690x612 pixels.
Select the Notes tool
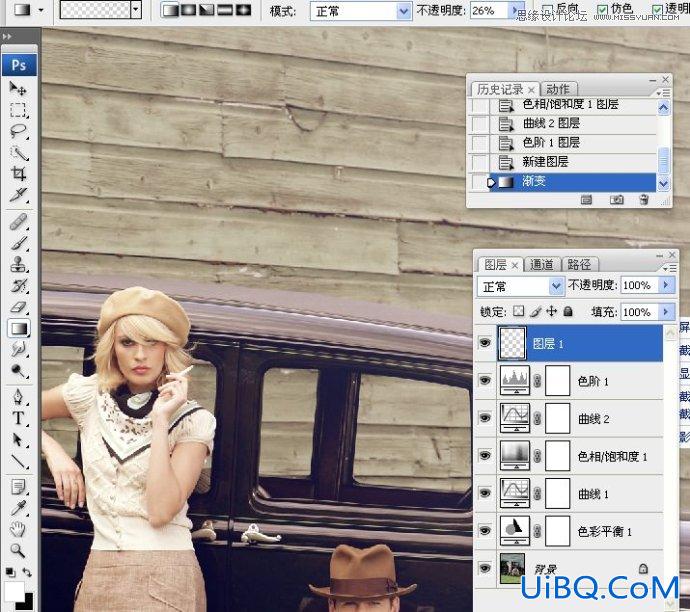pyautogui.click(x=18, y=487)
